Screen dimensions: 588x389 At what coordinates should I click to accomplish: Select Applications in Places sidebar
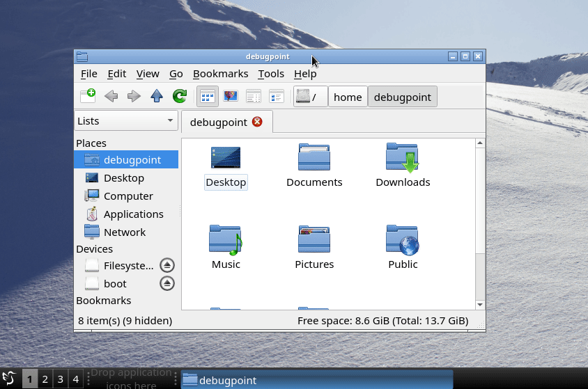pyautogui.click(x=133, y=214)
